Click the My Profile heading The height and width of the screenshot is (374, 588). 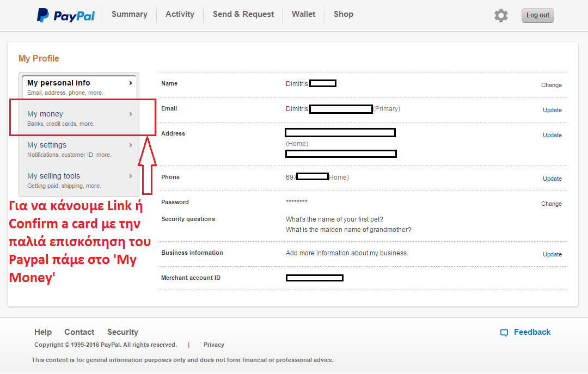point(39,58)
